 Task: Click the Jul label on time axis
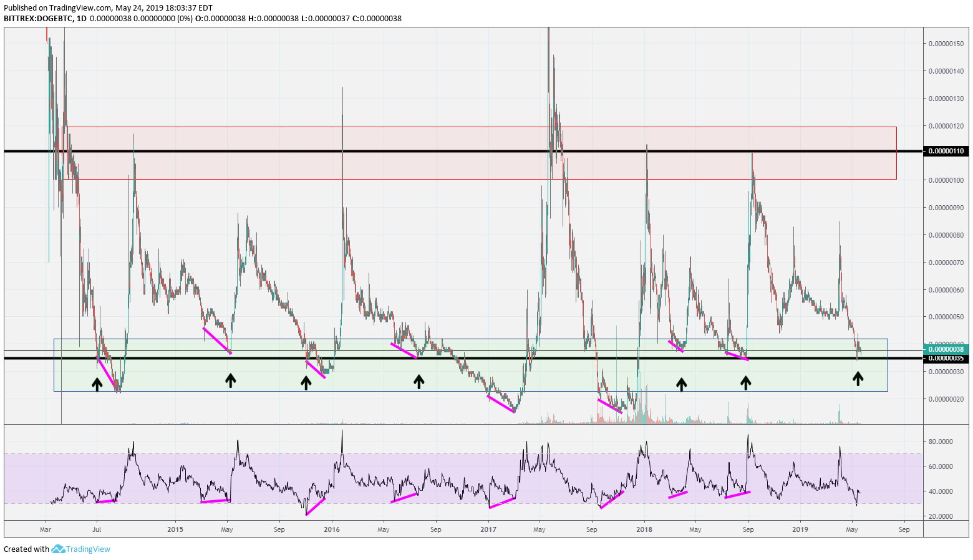coord(97,529)
